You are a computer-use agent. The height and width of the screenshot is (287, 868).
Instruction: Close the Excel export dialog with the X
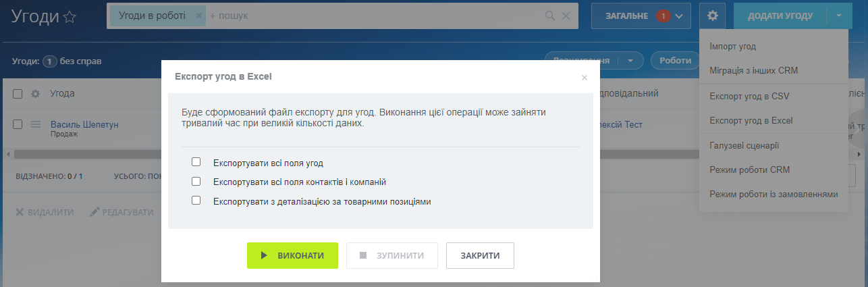[x=585, y=78]
